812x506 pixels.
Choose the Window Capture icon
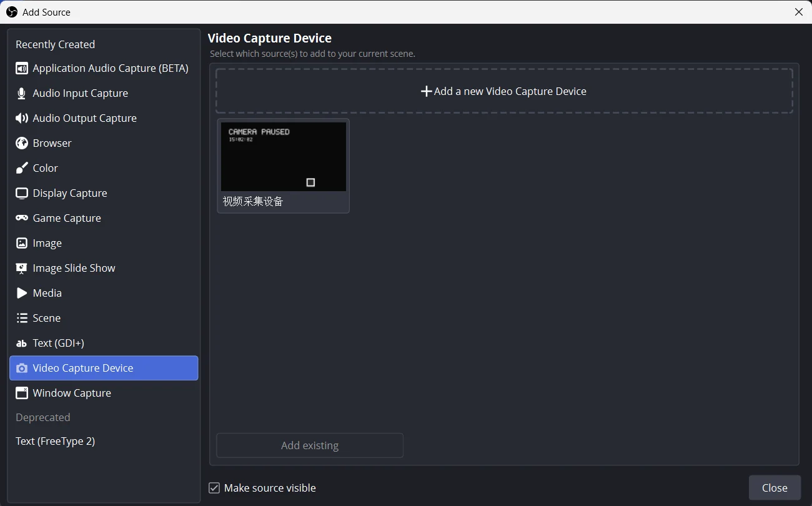[x=22, y=393]
